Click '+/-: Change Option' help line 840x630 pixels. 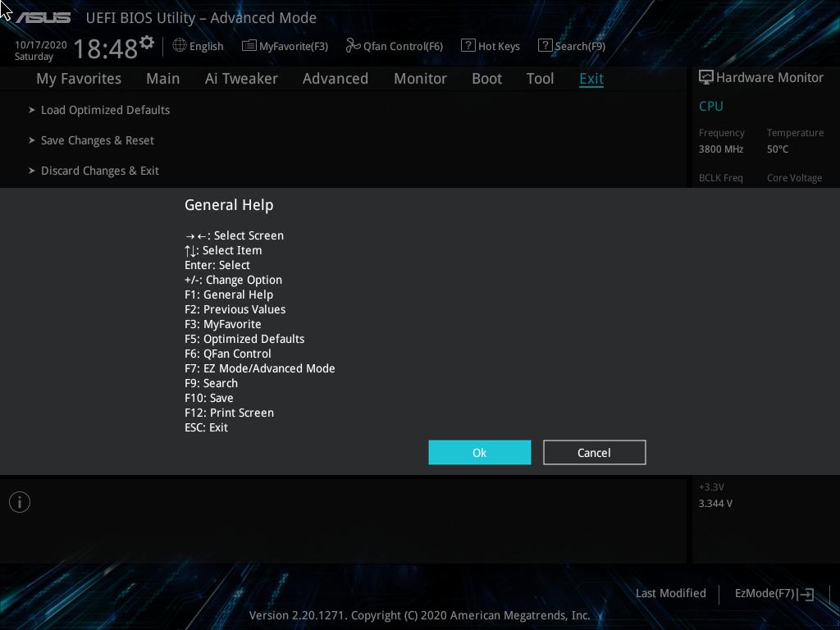click(233, 281)
